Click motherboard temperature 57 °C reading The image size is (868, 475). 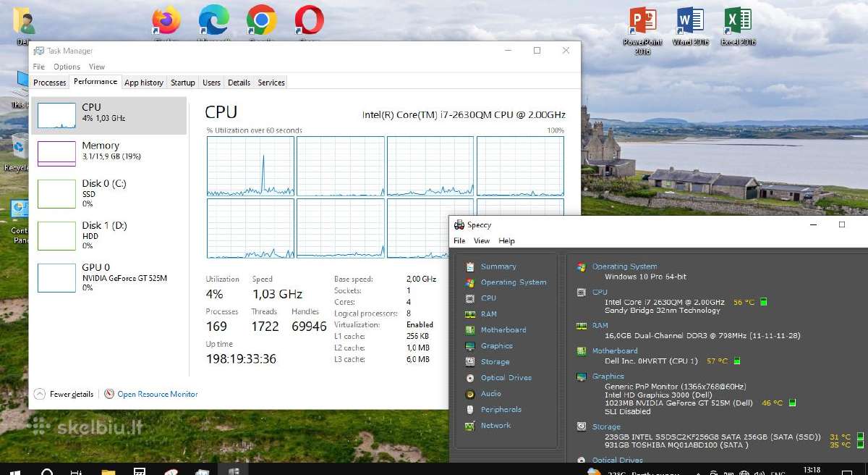pos(717,361)
